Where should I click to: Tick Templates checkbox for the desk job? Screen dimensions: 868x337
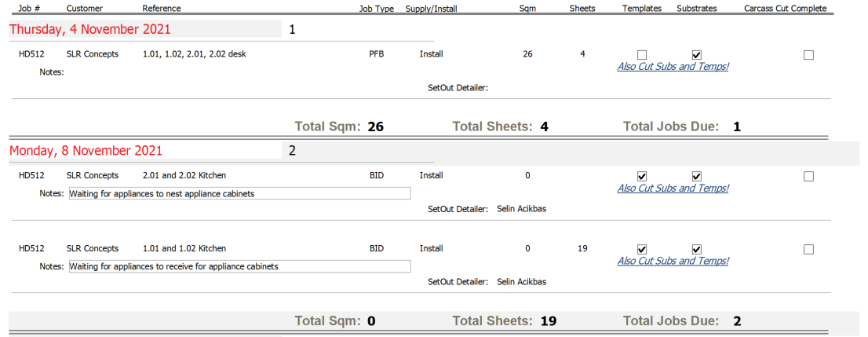[x=642, y=55]
